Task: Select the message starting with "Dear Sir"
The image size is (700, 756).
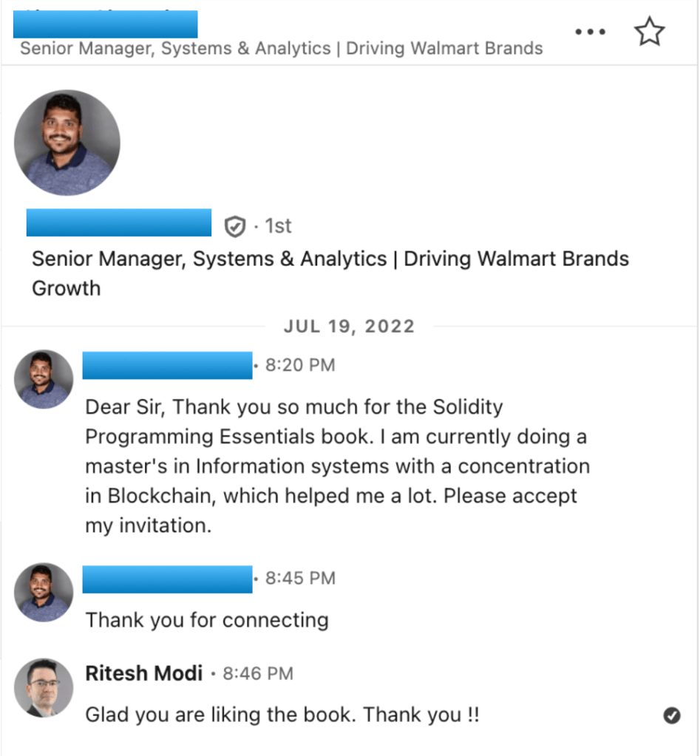Action: [x=337, y=466]
